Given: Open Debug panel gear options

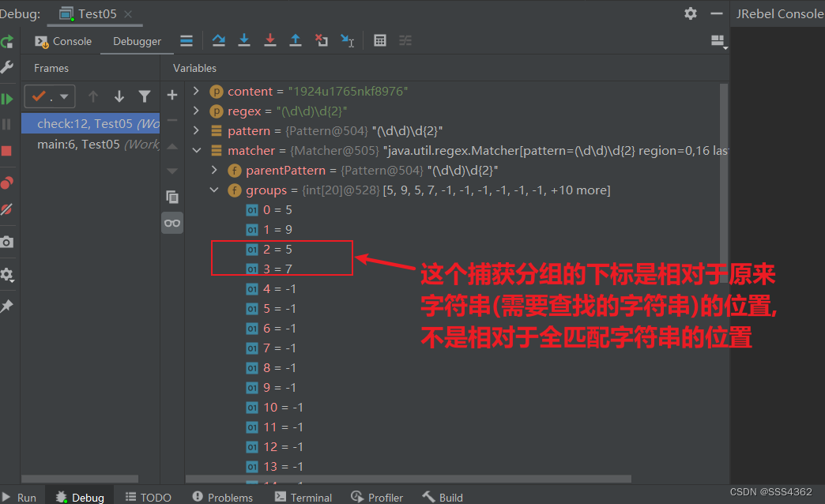Looking at the screenshot, I should click(x=691, y=13).
